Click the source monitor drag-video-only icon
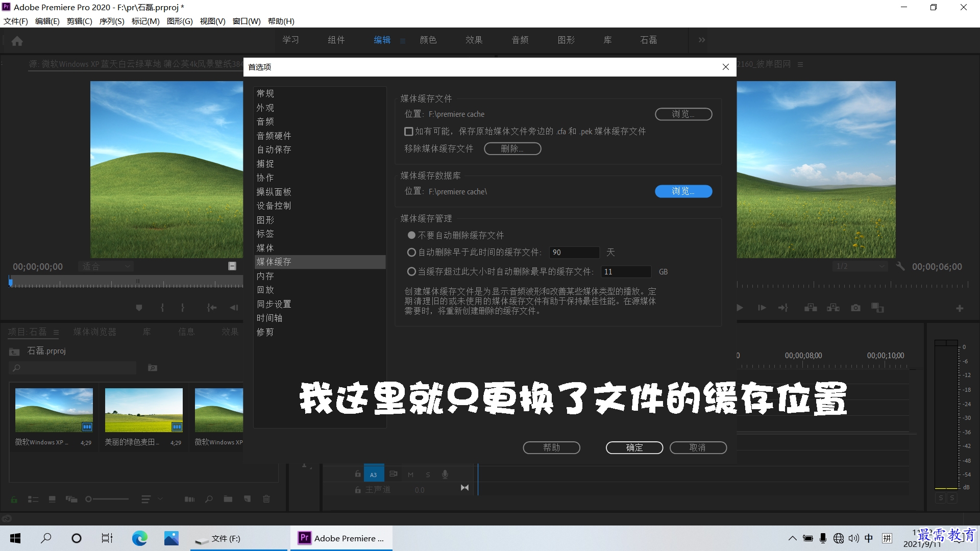This screenshot has height=551, width=980. coord(232,266)
